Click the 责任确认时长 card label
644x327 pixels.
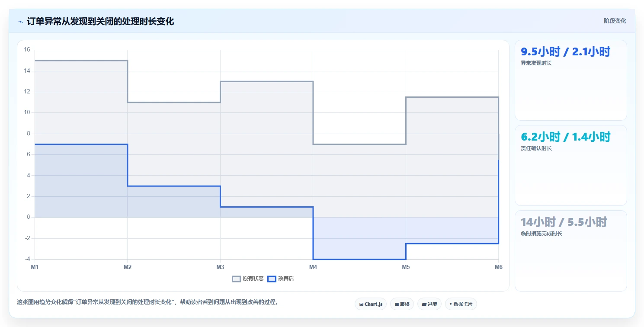(x=536, y=148)
